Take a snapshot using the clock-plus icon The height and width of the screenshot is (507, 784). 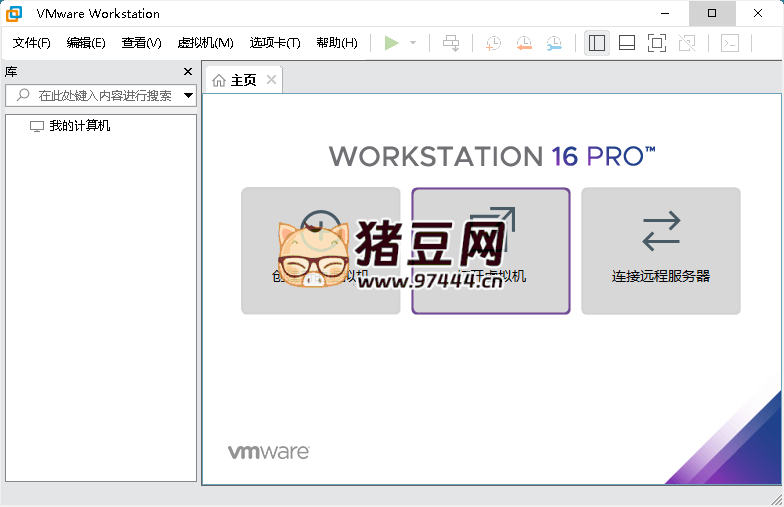[x=493, y=43]
